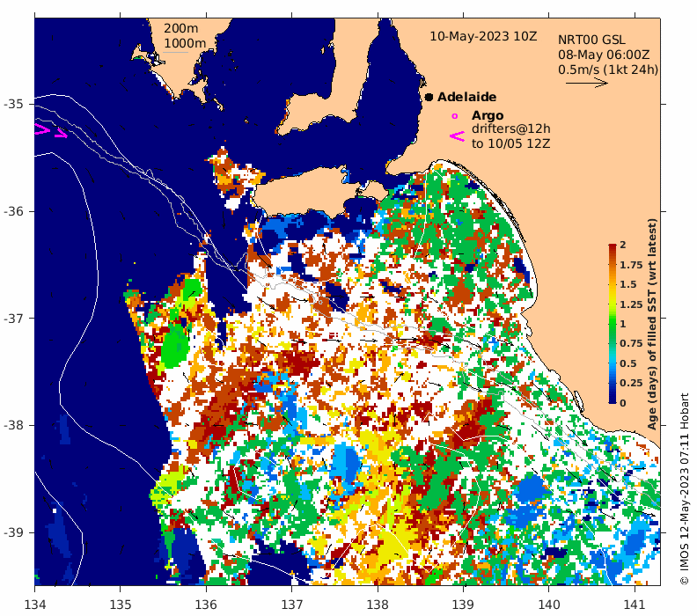Click the 'NRT00 GSL' label
Viewport: 697px width, 616px height.
coord(591,40)
